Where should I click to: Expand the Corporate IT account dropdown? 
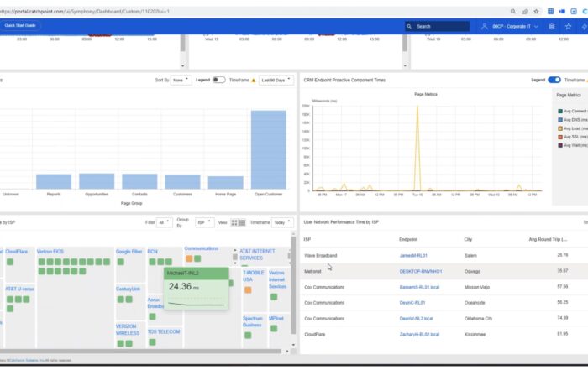(515, 27)
